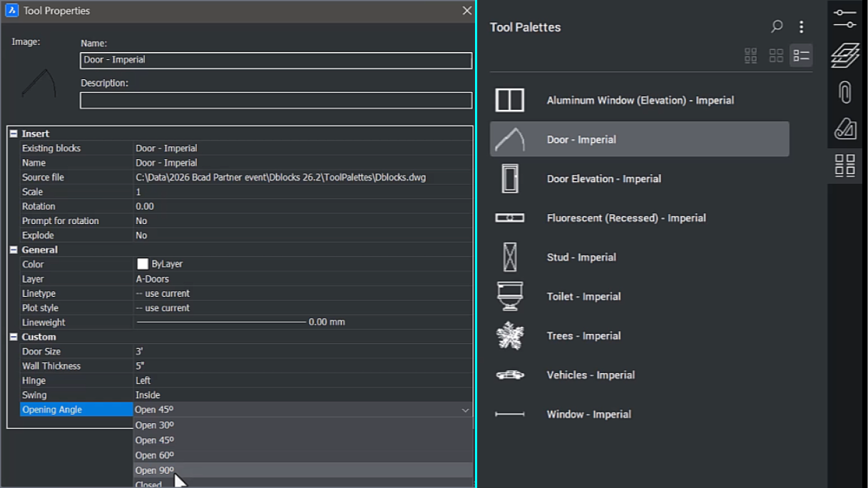Open the Opening Angle dropdown
Viewport: 868px width, 488px height.
pos(466,410)
